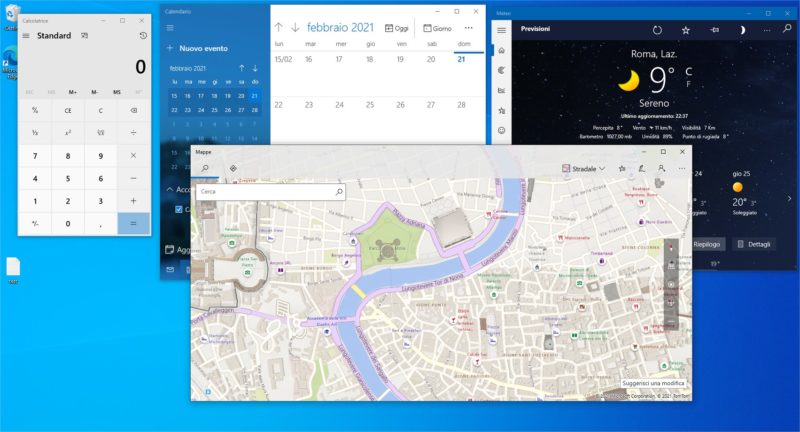
Task: Add Roma to favorites in Weather toolbar
Action: pyautogui.click(x=686, y=30)
